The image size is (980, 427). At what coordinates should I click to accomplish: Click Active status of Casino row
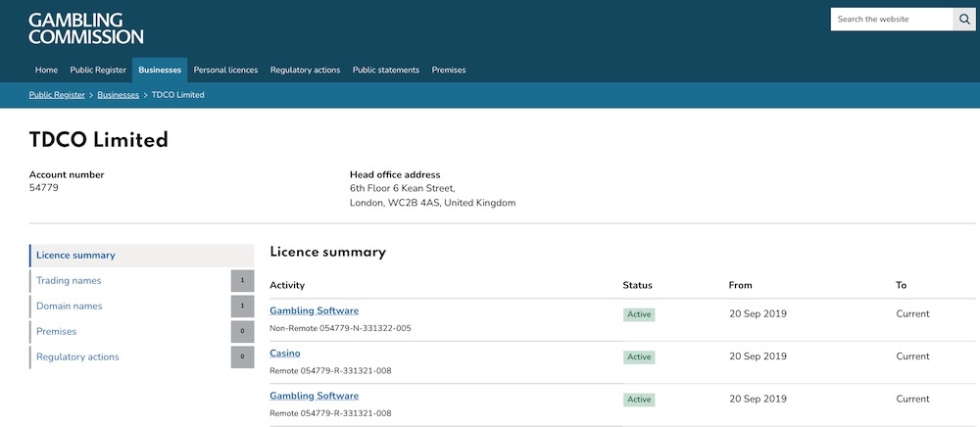(639, 357)
